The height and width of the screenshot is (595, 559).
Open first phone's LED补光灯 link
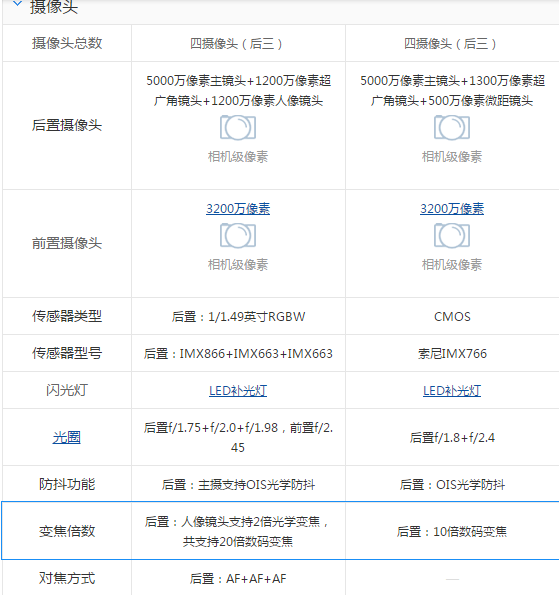point(238,390)
